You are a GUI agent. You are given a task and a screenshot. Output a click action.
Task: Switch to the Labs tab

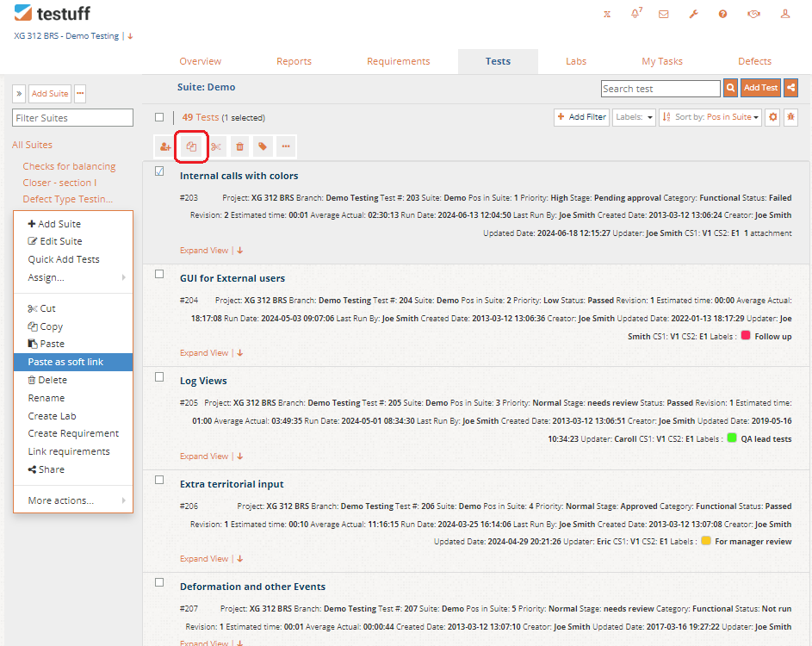click(x=576, y=61)
